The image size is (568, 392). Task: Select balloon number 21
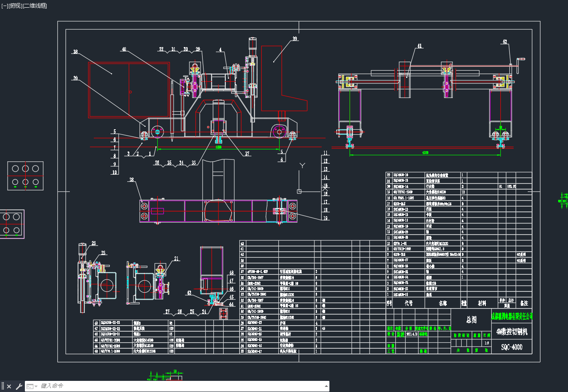point(176,258)
